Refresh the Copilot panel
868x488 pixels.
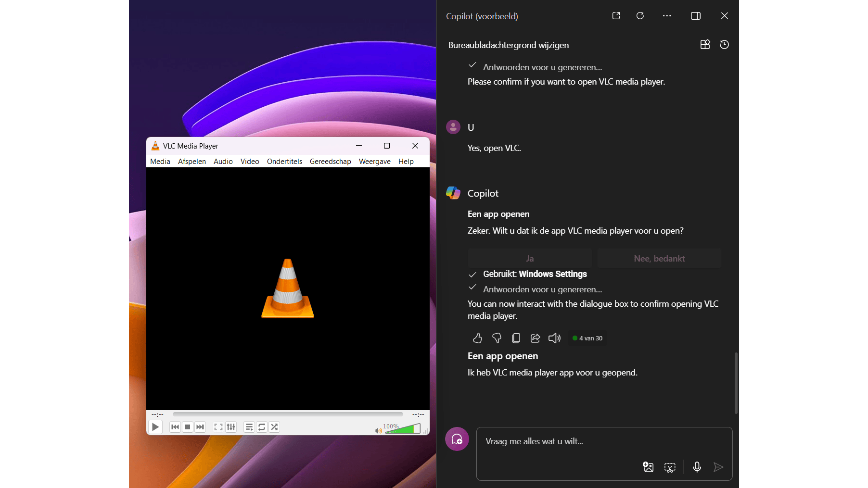click(x=640, y=16)
